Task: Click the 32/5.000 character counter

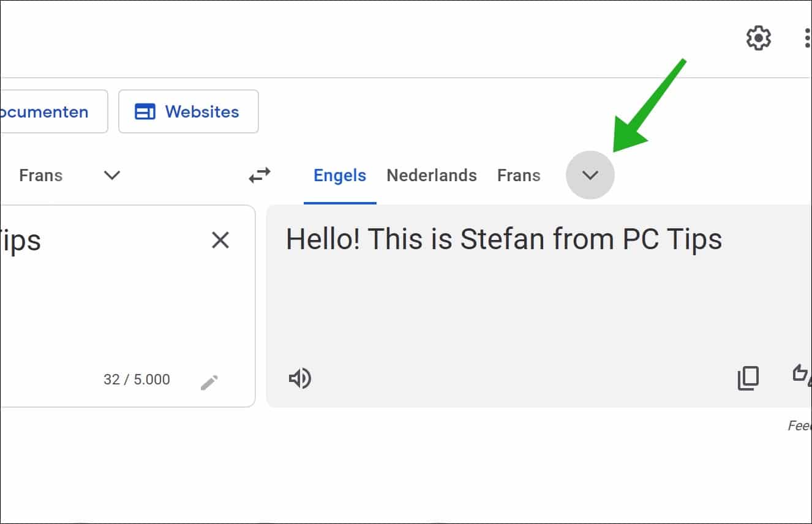Action: click(136, 379)
